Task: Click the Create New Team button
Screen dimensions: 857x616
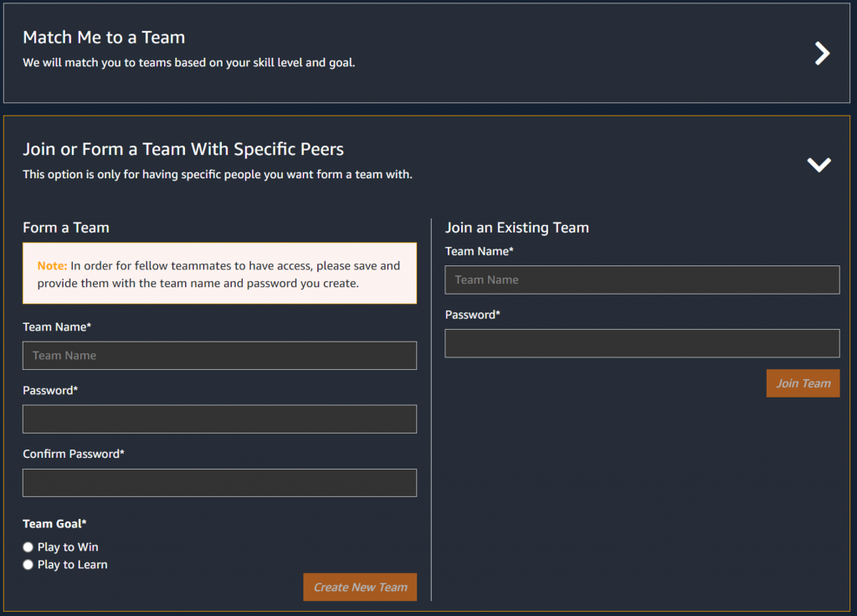Action: tap(360, 587)
